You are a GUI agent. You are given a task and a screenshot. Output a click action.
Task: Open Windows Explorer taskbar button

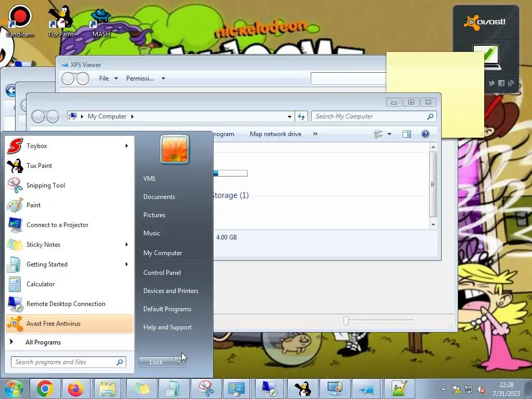click(x=108, y=389)
